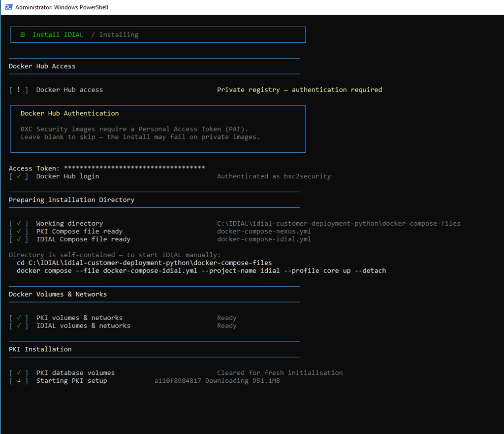The height and width of the screenshot is (434, 504).
Task: Click the 'Access Token:' prompt label
Action: [x=34, y=168]
